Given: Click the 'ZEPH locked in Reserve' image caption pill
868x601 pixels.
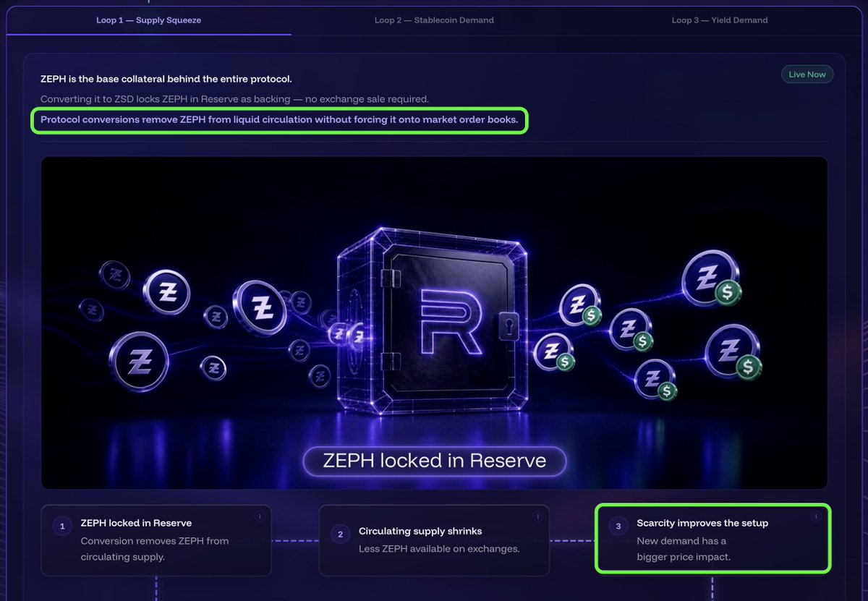Looking at the screenshot, I should tap(434, 461).
